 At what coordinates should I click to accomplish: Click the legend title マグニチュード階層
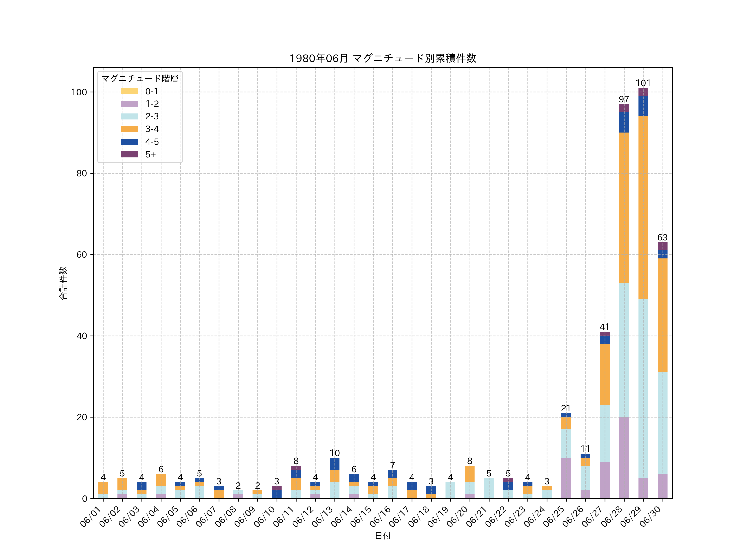tap(140, 79)
